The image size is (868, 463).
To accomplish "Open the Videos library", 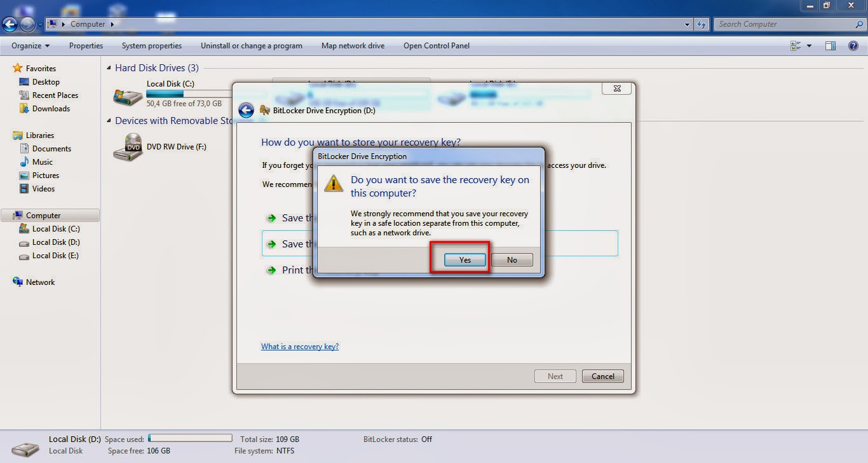I will 43,189.
